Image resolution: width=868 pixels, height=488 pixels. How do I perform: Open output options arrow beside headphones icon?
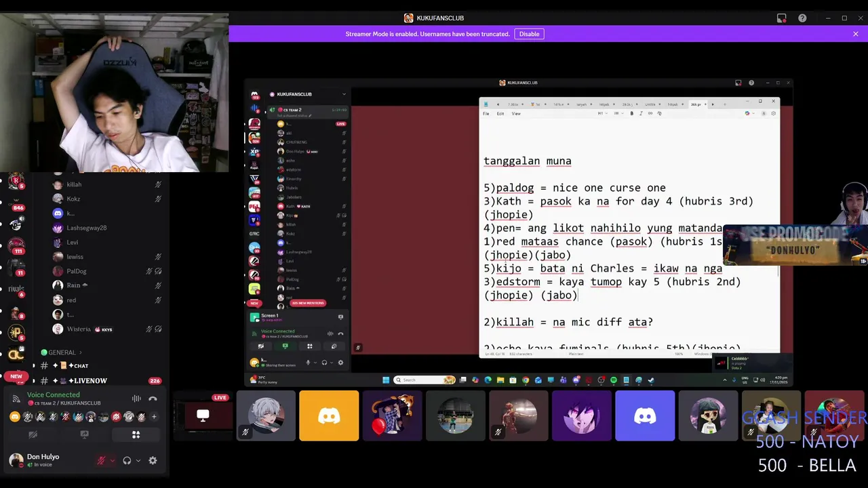[138, 461]
